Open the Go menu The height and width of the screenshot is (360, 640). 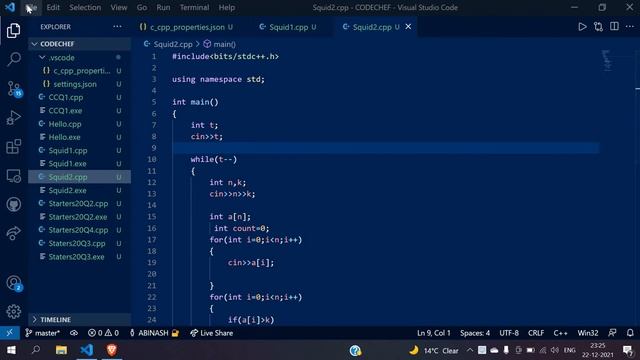coord(142,7)
